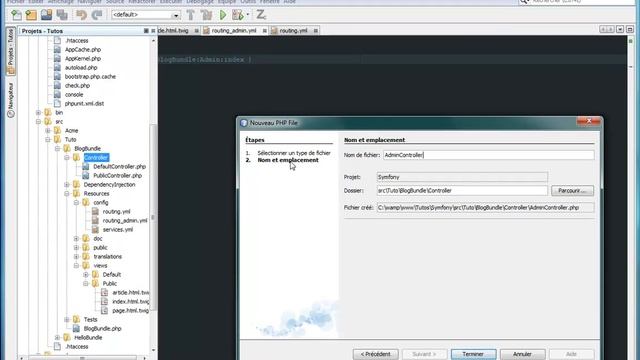Screen dimensions: 640x360
Task: Select console file in tree
Action: [74, 95]
